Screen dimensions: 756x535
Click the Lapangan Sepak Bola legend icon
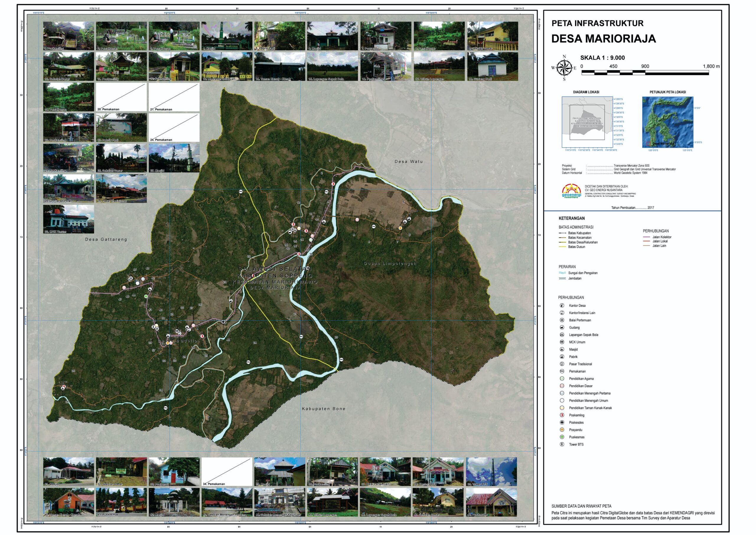coord(562,335)
